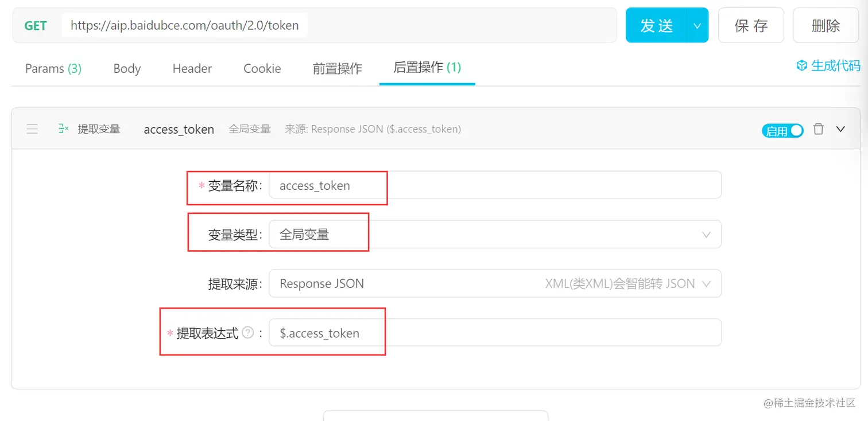Switch to the Header tab

(x=192, y=68)
